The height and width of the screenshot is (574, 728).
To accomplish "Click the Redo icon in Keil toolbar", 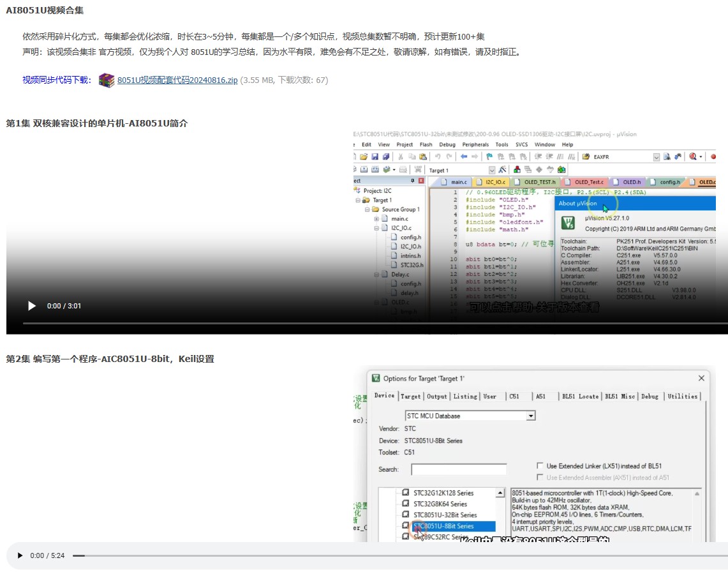I will tap(449, 156).
